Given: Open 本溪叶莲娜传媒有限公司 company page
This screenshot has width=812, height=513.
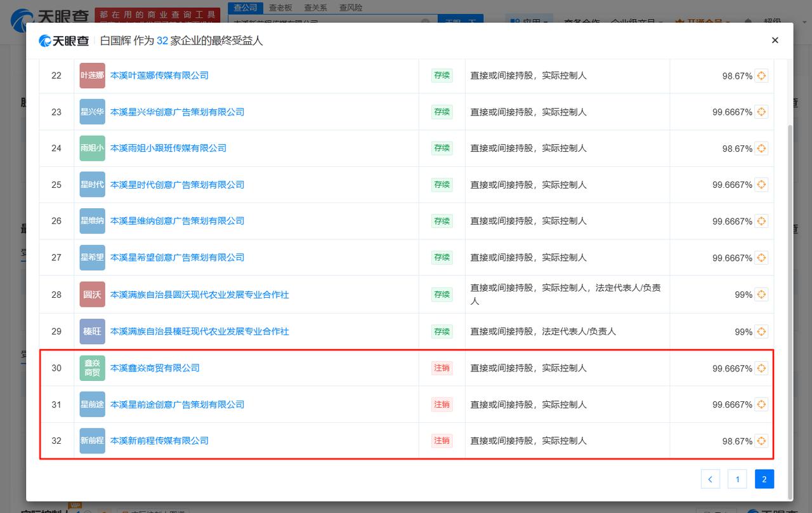Looking at the screenshot, I should (159, 76).
